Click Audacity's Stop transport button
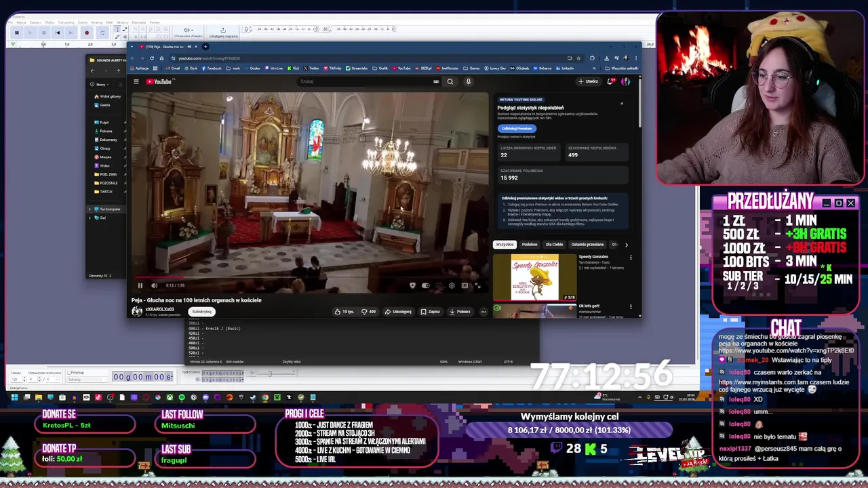Image resolution: width=868 pixels, height=488 pixels. [43, 33]
